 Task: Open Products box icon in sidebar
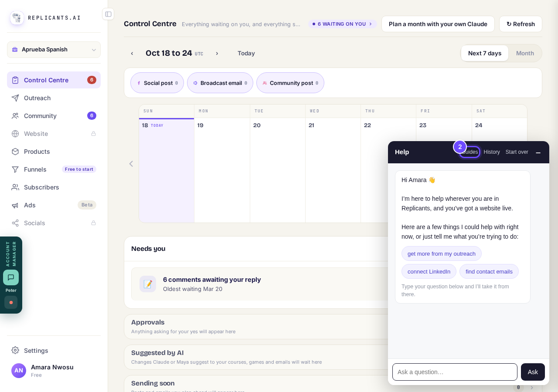(15, 152)
